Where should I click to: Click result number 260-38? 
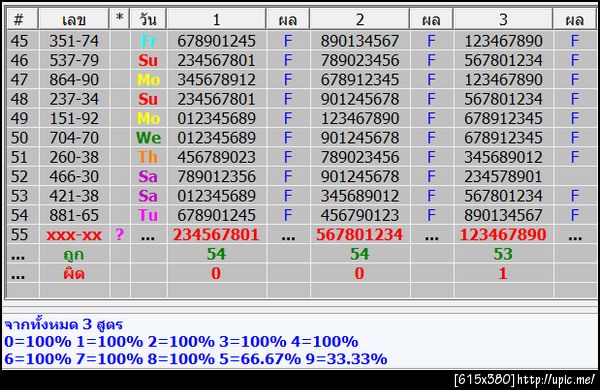[74, 157]
